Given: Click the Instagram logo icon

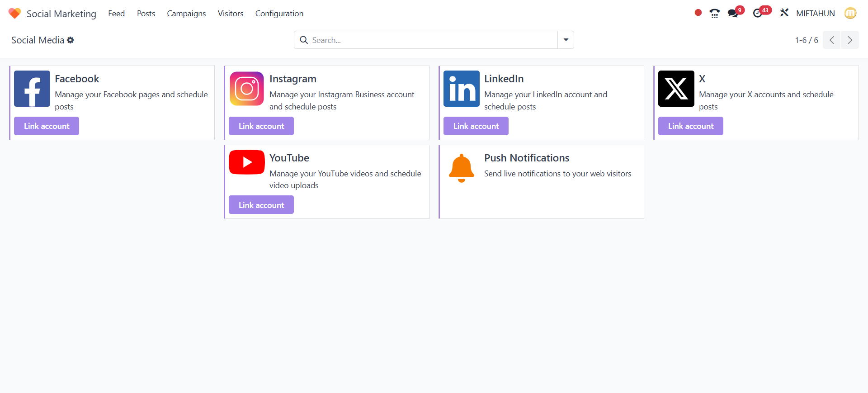Looking at the screenshot, I should tap(247, 89).
